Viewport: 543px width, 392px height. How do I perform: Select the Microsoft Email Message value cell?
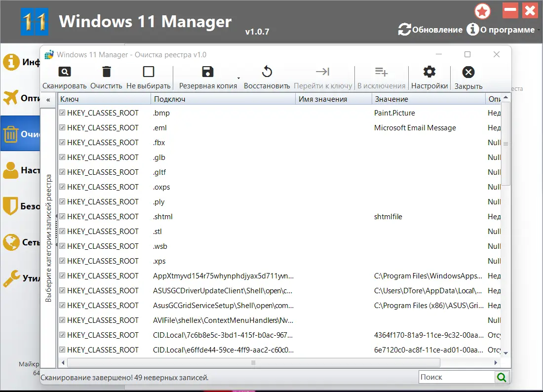click(x=415, y=128)
